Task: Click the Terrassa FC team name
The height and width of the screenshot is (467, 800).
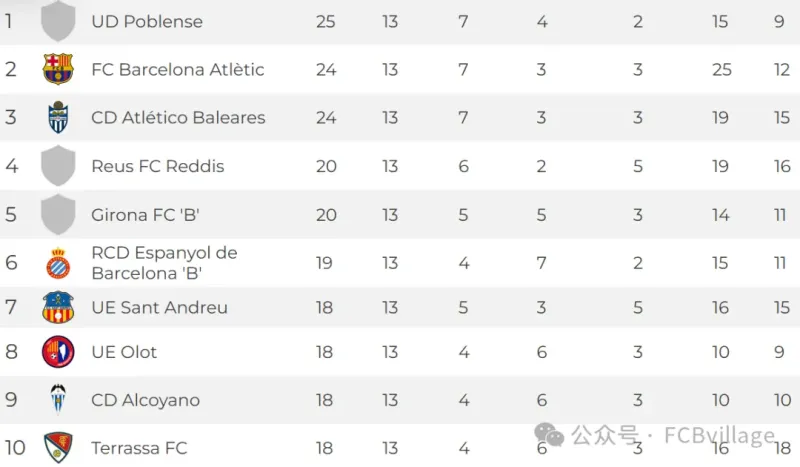Action: (139, 448)
